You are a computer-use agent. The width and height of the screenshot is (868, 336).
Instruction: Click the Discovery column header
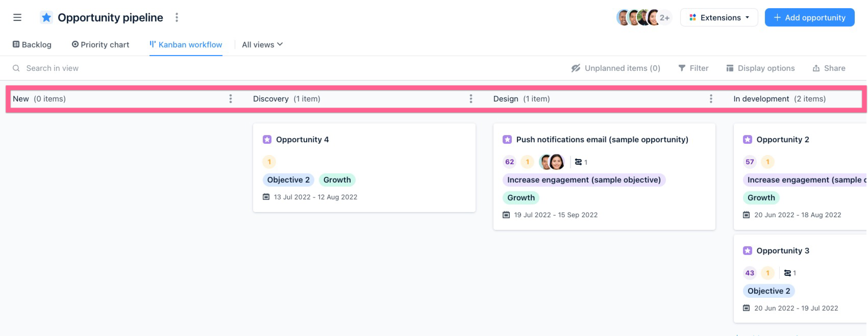point(287,99)
